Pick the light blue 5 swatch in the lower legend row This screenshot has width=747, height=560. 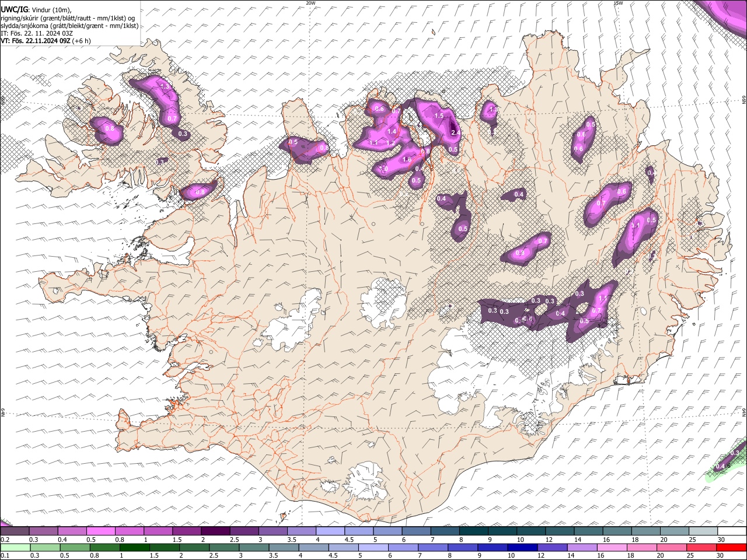tap(373, 547)
